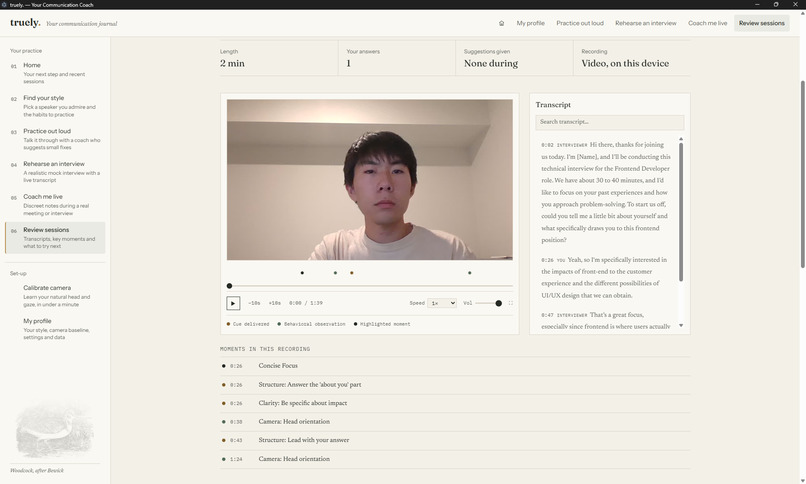
Task: Click the 'Cue delivered' legend item
Action: coord(248,324)
